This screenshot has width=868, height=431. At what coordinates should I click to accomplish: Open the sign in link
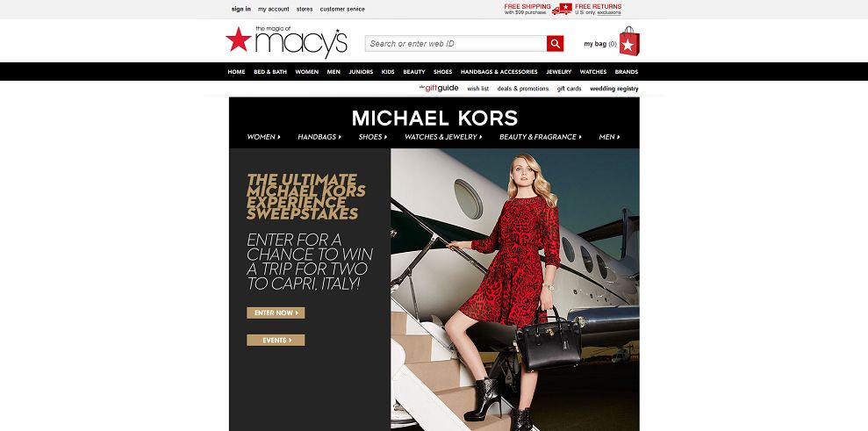240,9
